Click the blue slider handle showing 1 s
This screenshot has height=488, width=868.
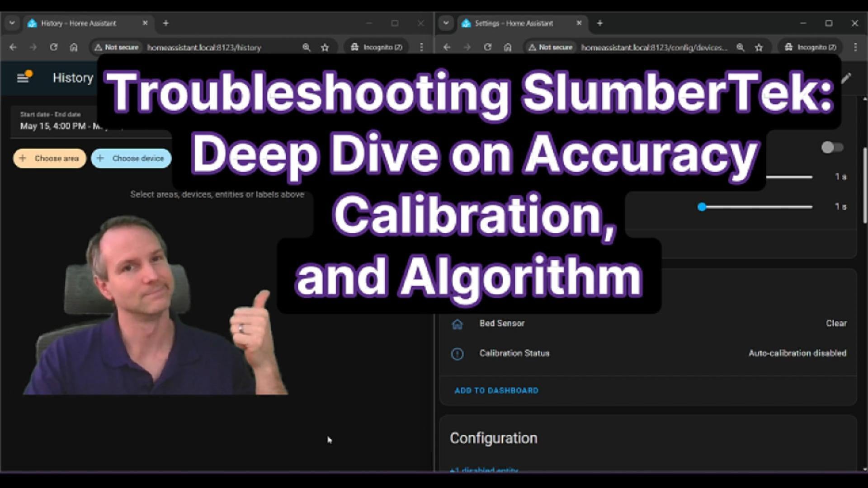702,207
